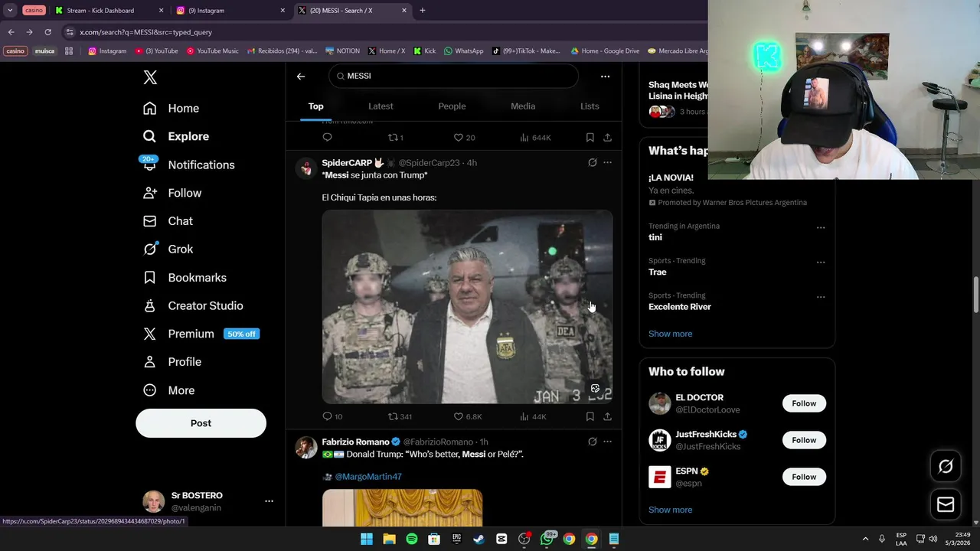Follow ESPN
The height and width of the screenshot is (551, 980).
click(x=804, y=477)
